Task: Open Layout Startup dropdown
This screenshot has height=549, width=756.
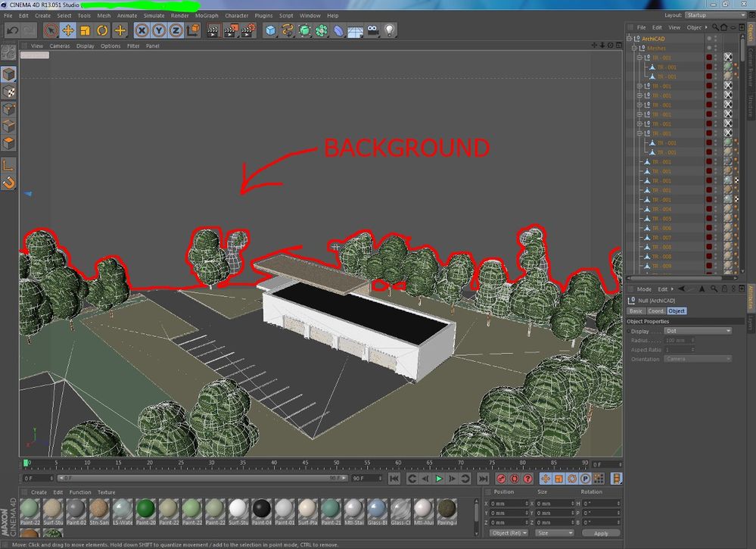Action: (x=715, y=15)
